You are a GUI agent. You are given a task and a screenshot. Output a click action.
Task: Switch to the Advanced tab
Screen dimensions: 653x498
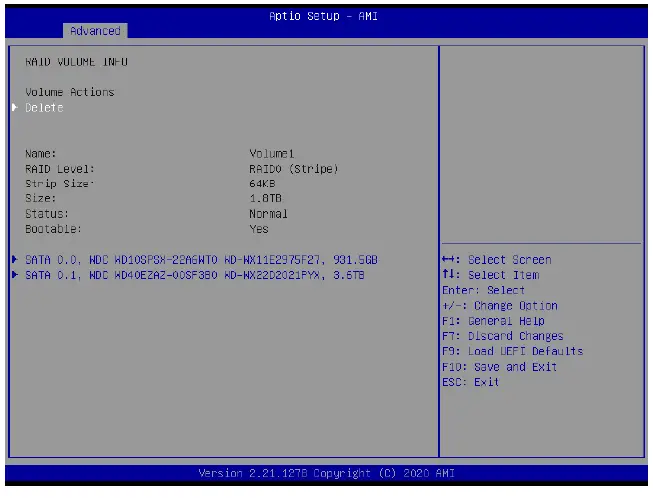click(95, 31)
